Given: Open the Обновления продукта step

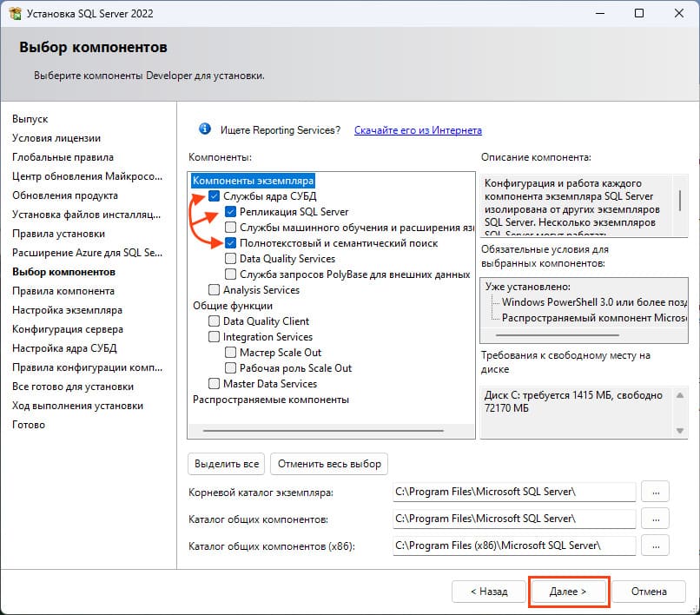Looking at the screenshot, I should 65,195.
